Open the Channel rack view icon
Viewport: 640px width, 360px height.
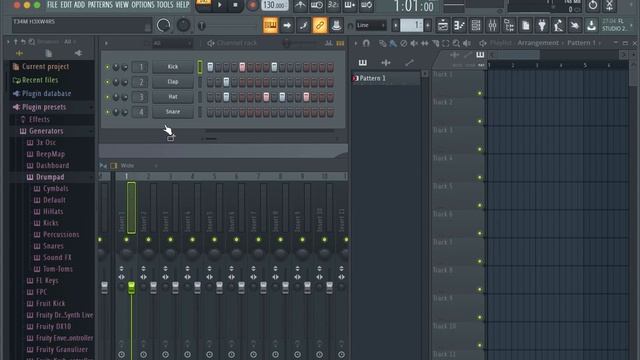pos(476,25)
